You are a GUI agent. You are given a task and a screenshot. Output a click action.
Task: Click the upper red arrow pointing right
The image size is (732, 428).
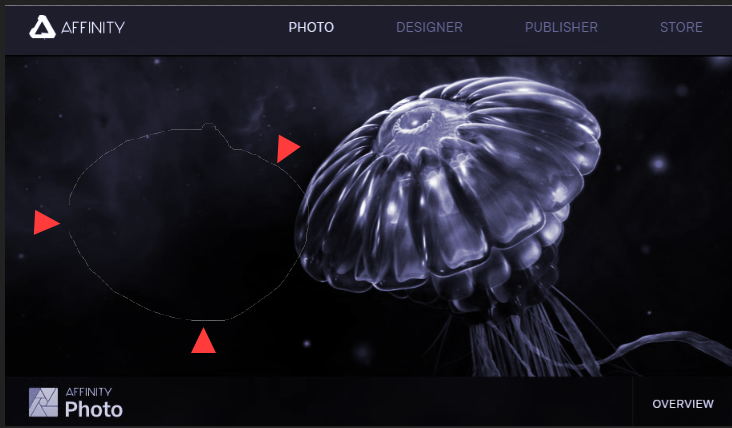click(x=288, y=148)
